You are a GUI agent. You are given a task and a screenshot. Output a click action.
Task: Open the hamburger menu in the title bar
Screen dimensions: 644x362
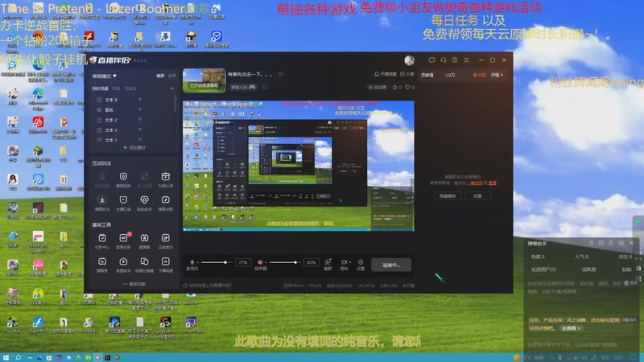click(x=466, y=60)
